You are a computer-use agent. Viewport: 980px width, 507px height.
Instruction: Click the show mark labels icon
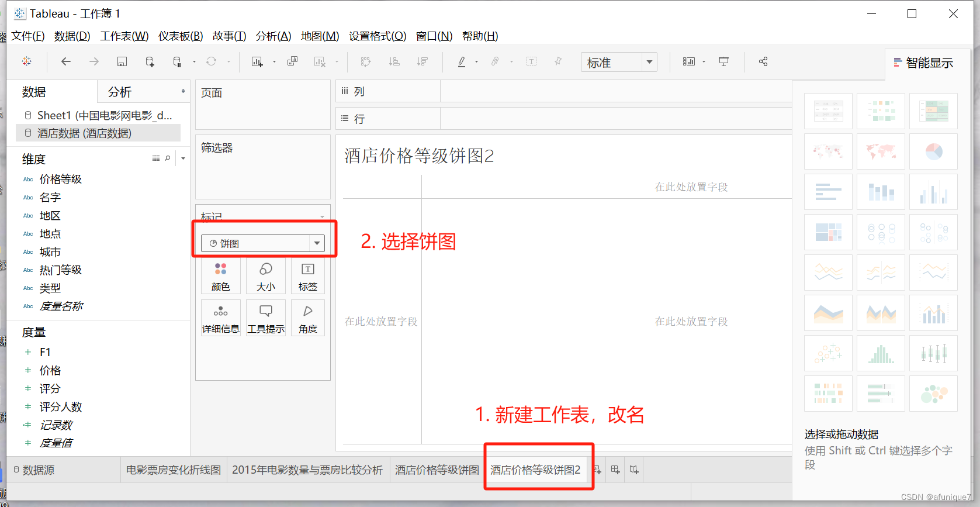click(x=531, y=61)
